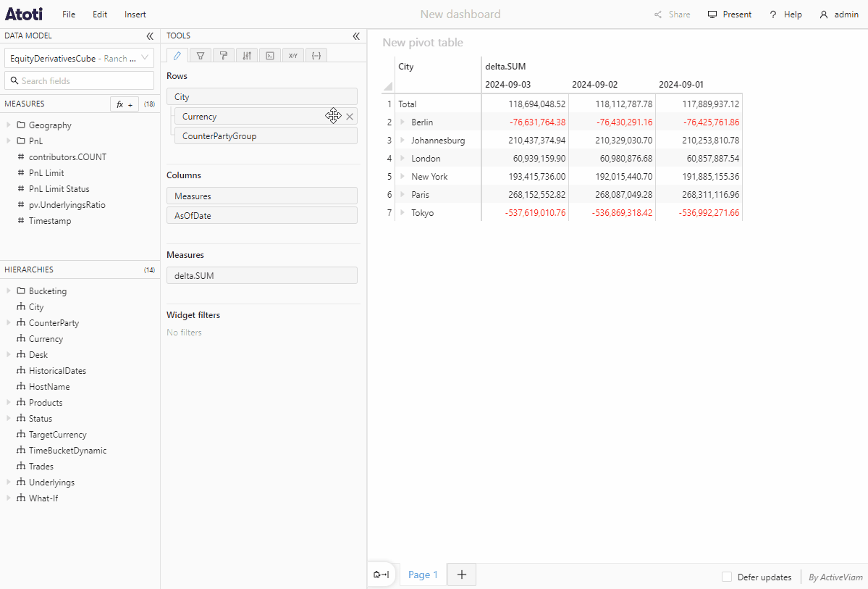Expand the Johannesburg row

pyautogui.click(x=403, y=140)
